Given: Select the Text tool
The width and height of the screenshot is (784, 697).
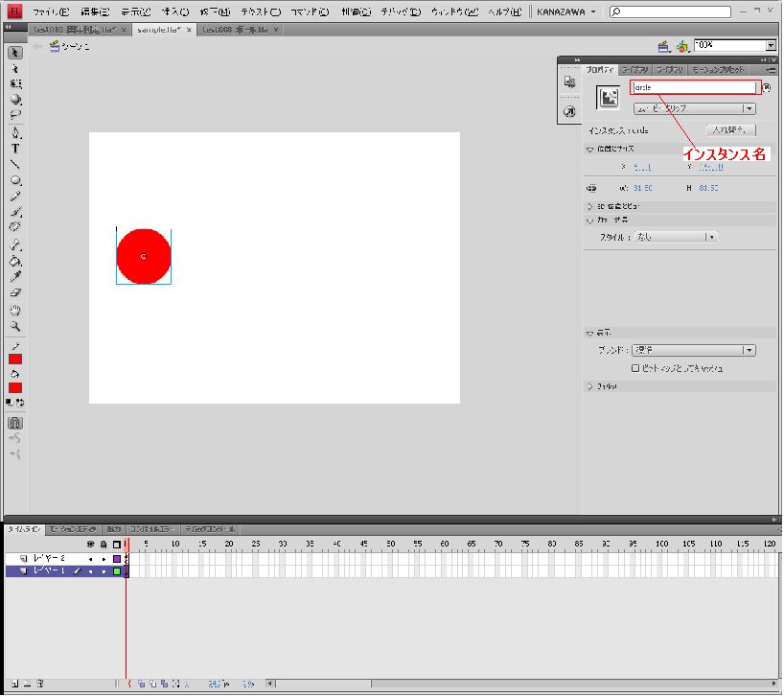Looking at the screenshot, I should (x=15, y=149).
